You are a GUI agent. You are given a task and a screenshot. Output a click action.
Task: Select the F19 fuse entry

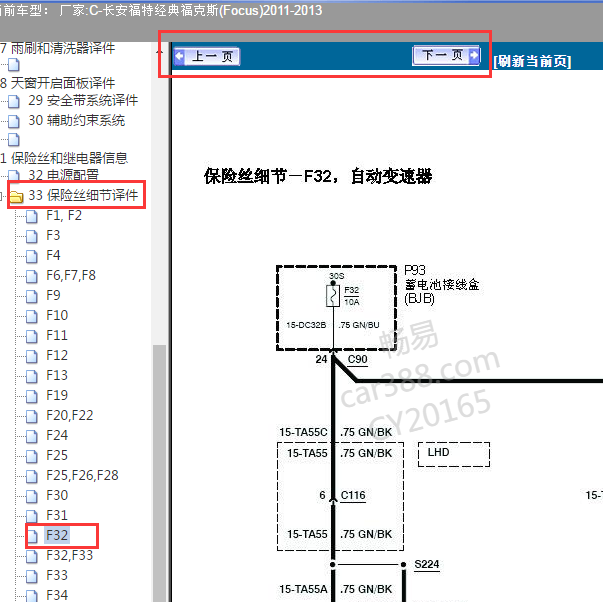(x=57, y=395)
